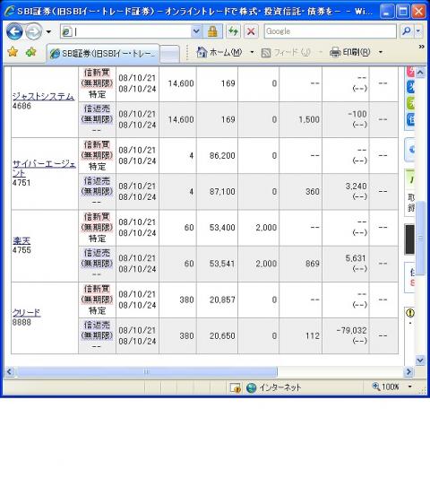Viewport: 430px width, 504px height.
Task: Select the SBI証券 browser tab
Action: point(103,53)
